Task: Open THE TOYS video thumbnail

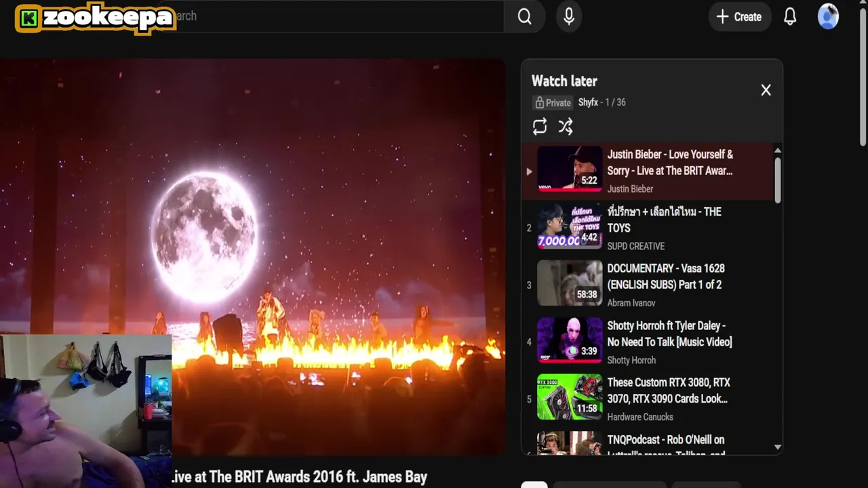Action: tap(570, 226)
